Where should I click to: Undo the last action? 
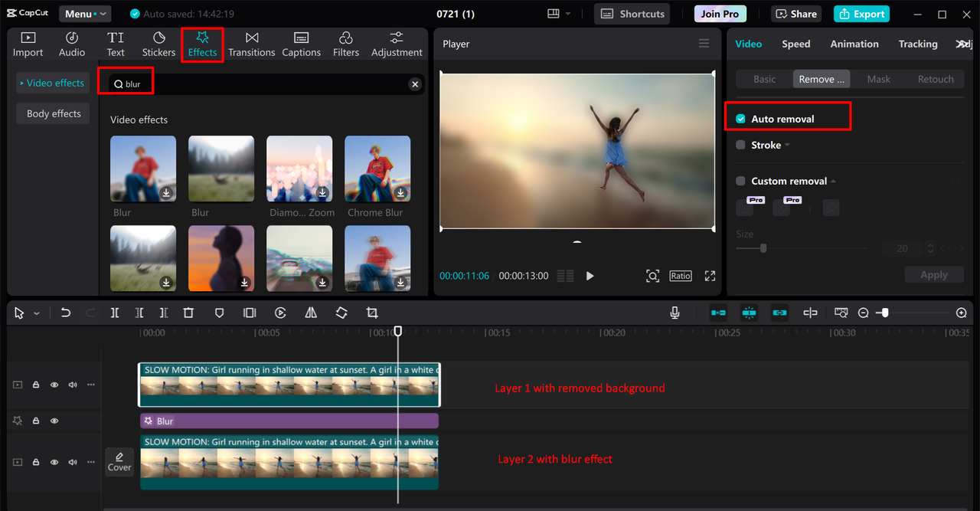[66, 313]
